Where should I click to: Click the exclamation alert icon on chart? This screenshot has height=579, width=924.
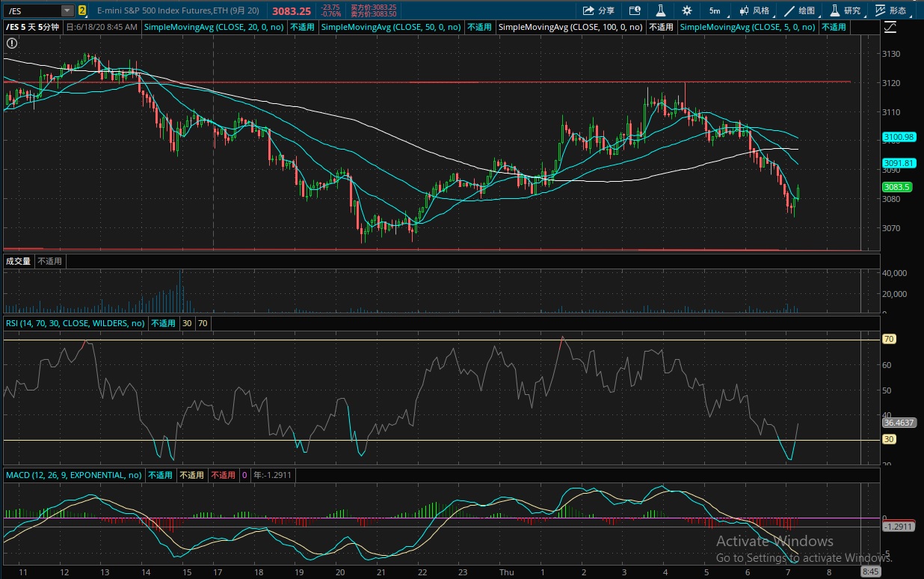click(12, 43)
